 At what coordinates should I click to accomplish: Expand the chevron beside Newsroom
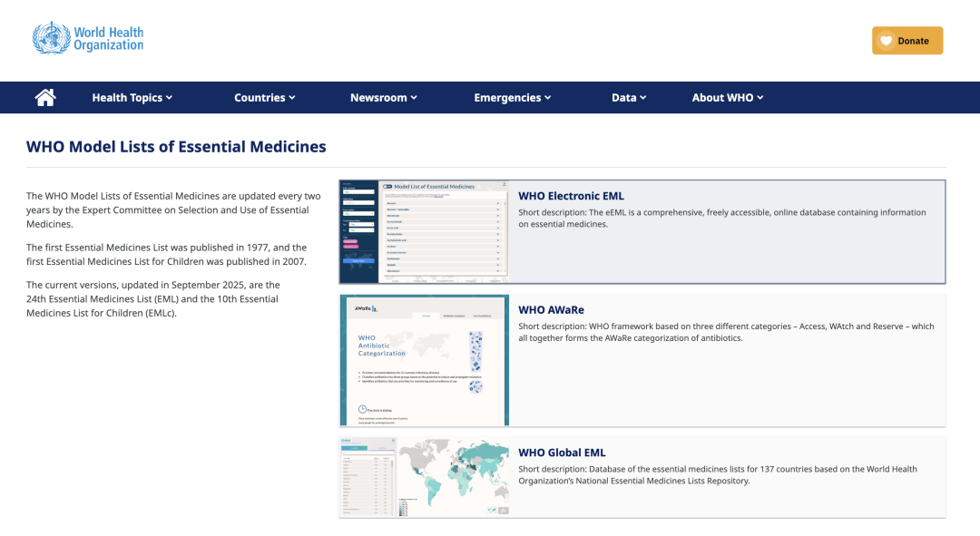[414, 98]
